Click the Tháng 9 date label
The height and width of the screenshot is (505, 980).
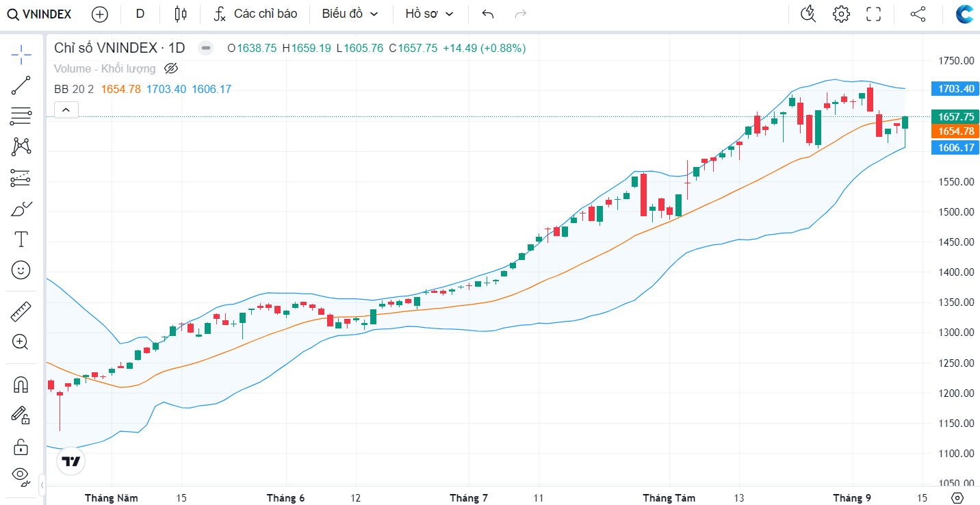(852, 497)
